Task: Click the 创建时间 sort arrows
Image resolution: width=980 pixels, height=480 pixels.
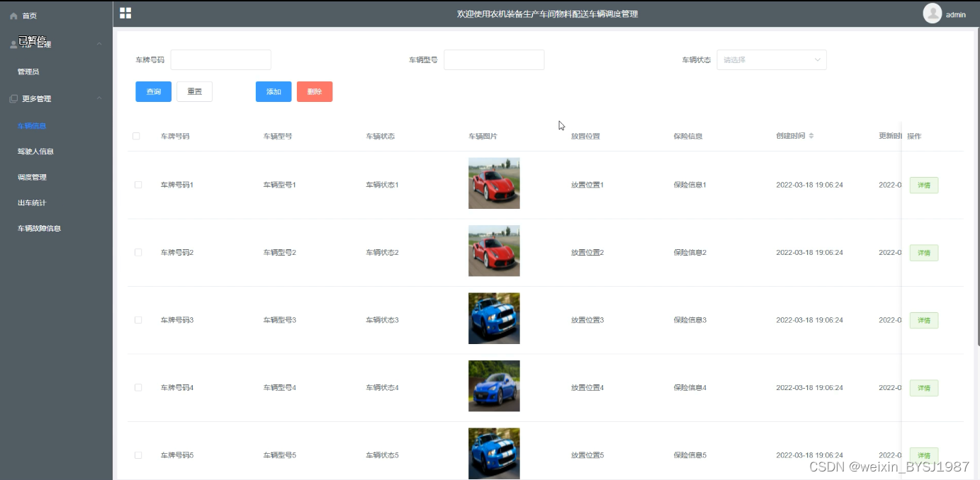Action: coord(811,136)
